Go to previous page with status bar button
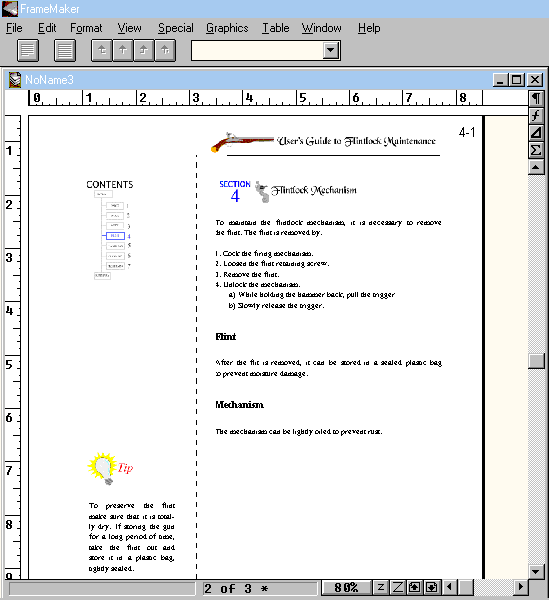549x600 pixels. coord(414,587)
